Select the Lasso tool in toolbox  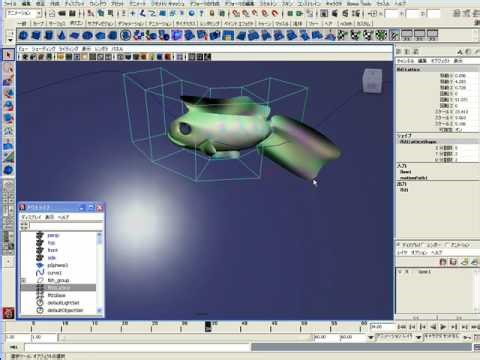[9, 68]
